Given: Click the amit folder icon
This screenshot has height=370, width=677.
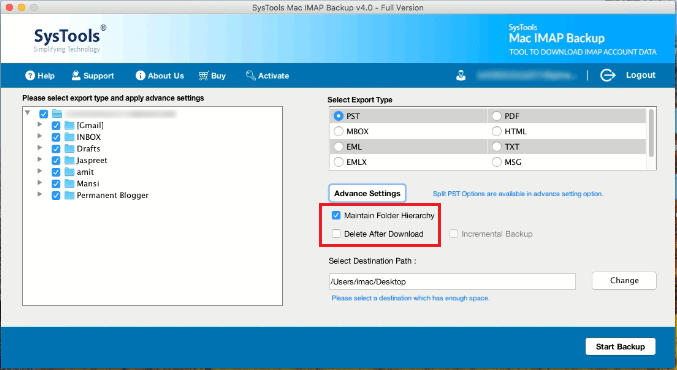Looking at the screenshot, I should coord(69,172).
